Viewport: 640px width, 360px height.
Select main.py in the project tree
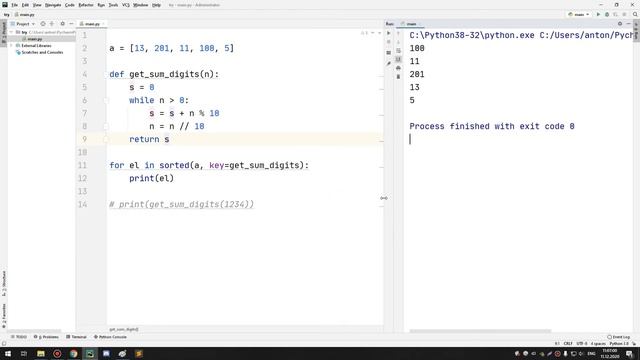pos(35,39)
